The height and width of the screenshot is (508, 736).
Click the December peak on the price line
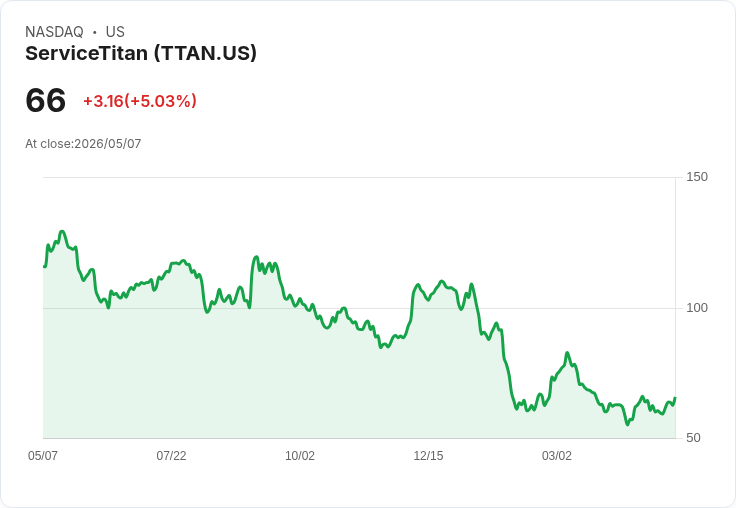pos(441,281)
